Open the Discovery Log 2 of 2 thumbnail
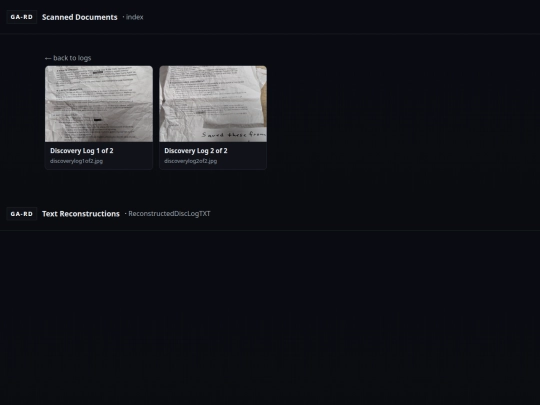Image resolution: width=540 pixels, height=405 pixels. point(213,104)
